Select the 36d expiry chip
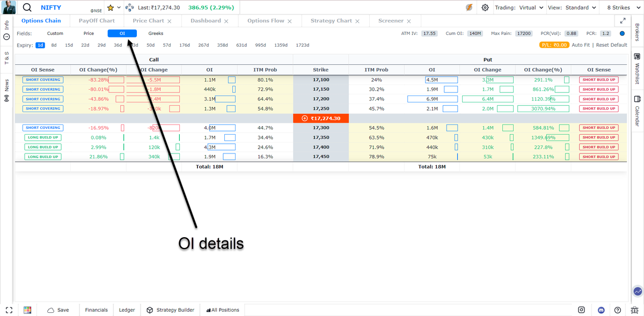644x316 pixels. point(118,45)
